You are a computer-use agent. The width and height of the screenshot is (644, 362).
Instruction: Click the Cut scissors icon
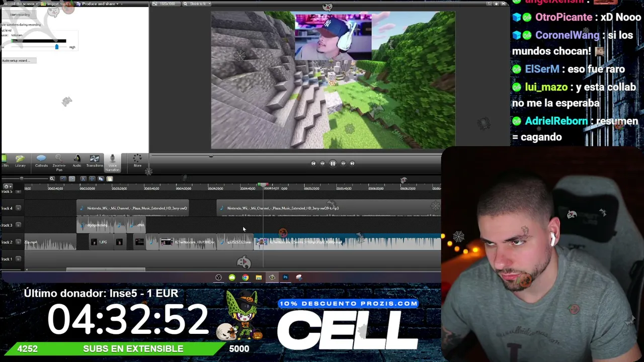pos(83,178)
